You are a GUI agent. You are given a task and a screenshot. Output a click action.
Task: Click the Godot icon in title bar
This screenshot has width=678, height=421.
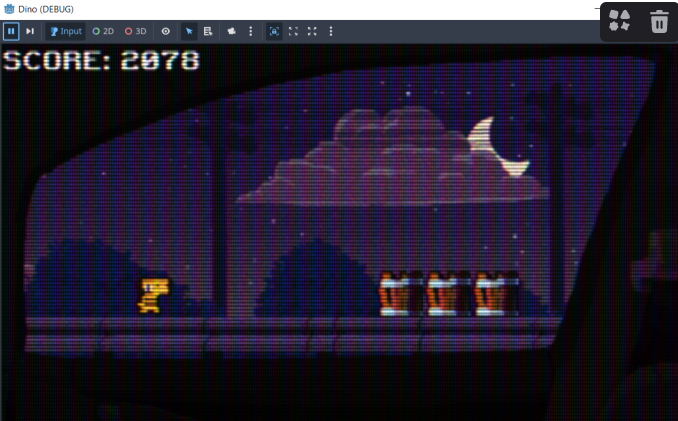coord(9,9)
